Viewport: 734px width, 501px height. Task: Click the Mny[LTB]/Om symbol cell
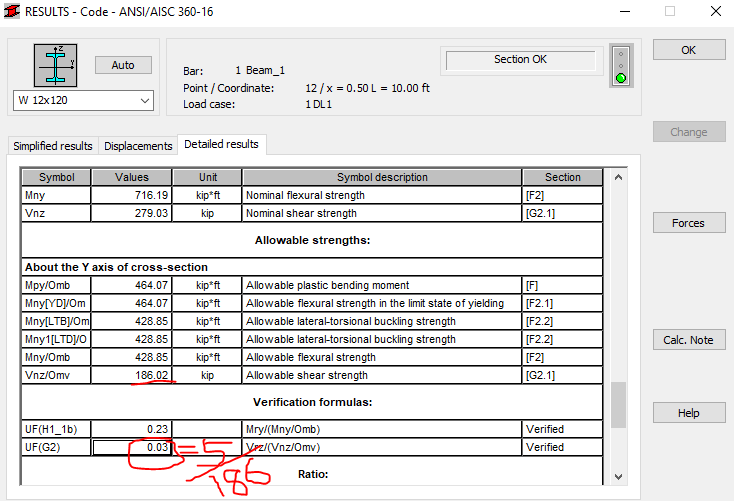tap(56, 321)
